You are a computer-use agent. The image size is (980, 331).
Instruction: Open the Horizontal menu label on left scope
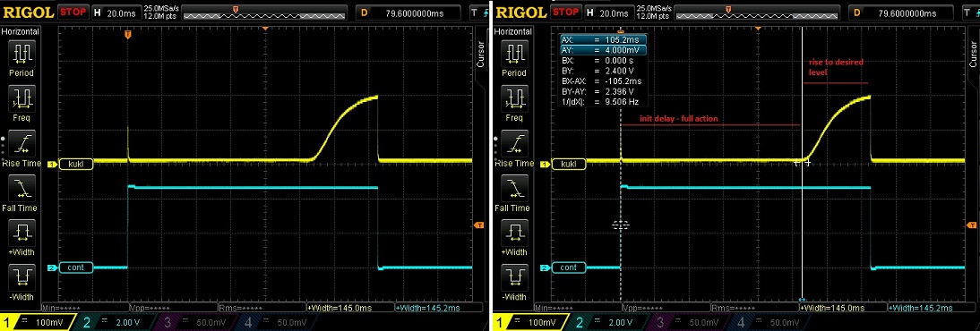click(21, 31)
